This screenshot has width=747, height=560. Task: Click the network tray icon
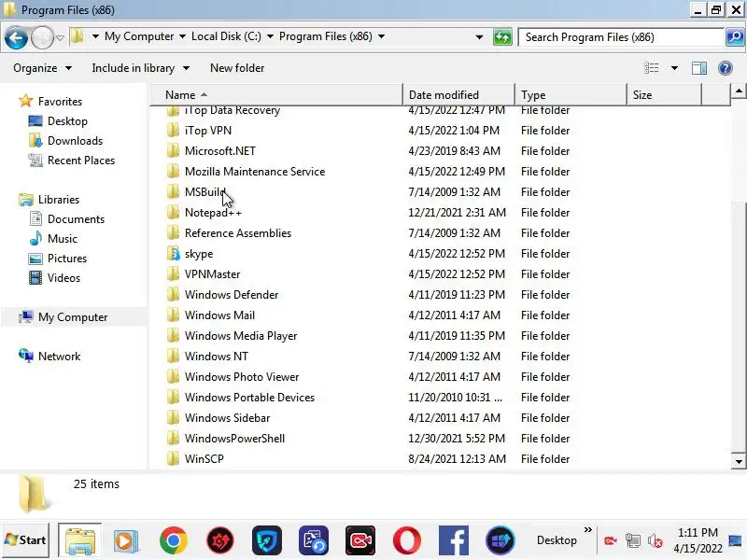point(633,541)
